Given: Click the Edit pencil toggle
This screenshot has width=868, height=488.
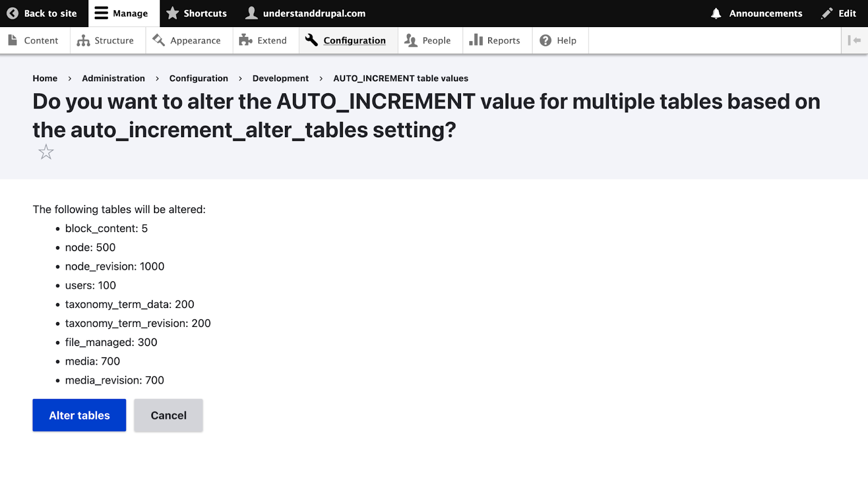Looking at the screenshot, I should pos(839,14).
